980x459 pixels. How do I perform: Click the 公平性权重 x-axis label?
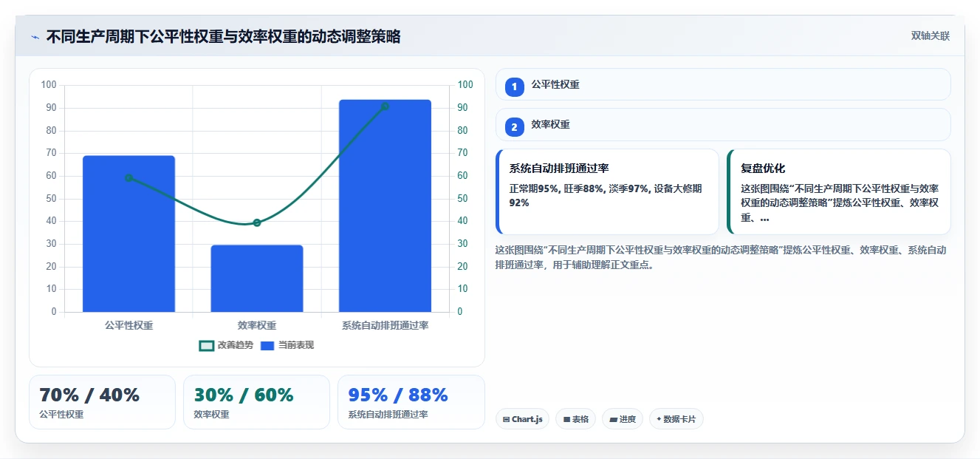tap(129, 325)
